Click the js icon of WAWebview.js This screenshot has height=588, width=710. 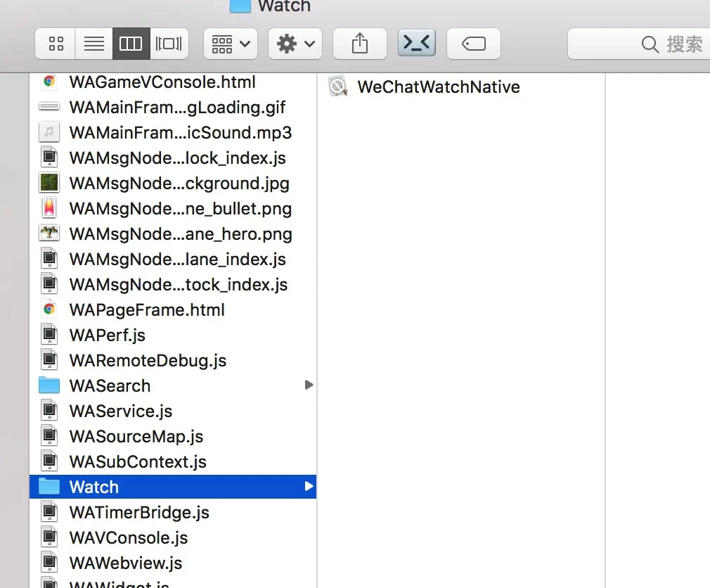point(49,563)
